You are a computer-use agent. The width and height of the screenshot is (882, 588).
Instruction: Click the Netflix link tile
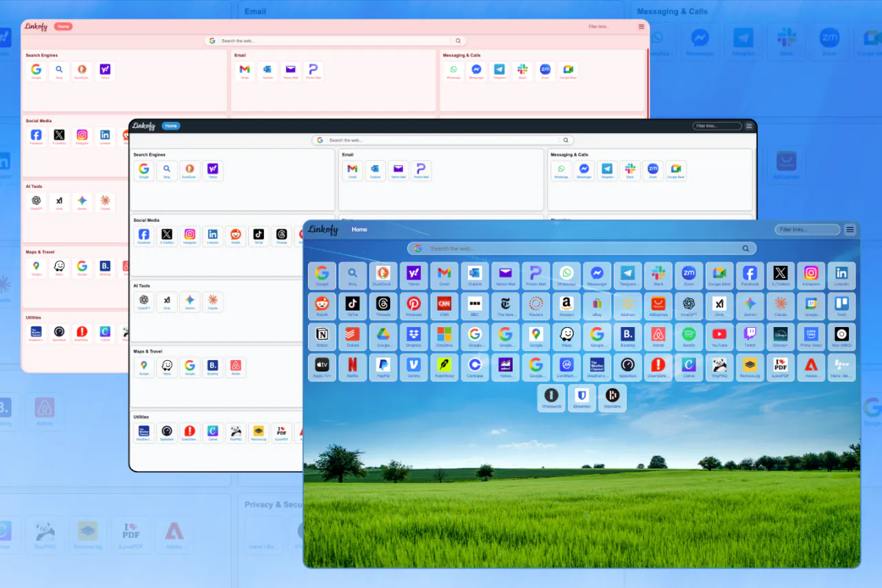click(352, 366)
